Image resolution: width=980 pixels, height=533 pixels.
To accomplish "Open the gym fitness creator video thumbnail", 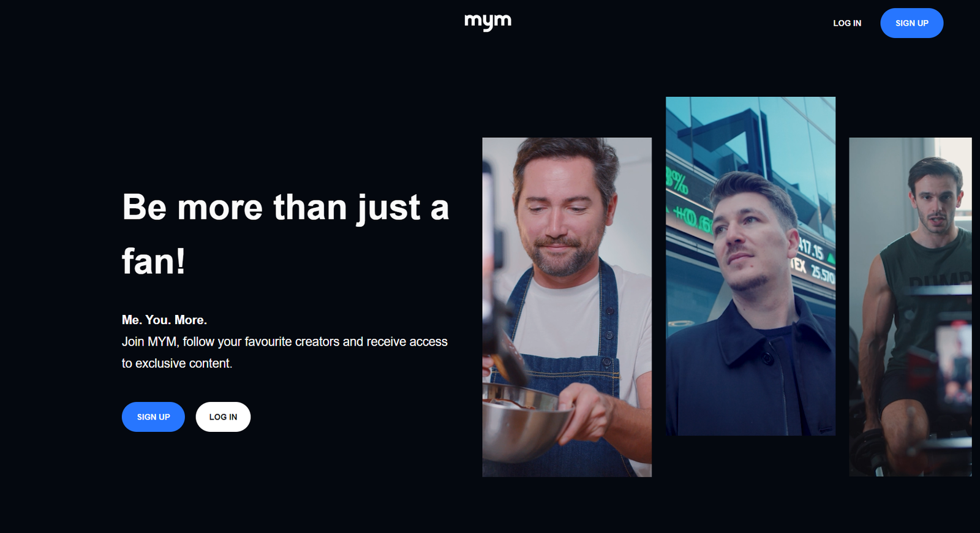I will [910, 307].
